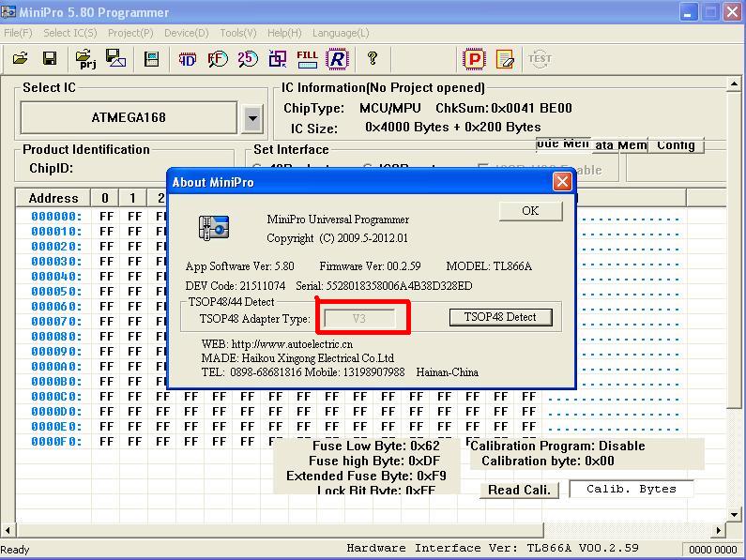Click the R read chip icon

point(337,59)
